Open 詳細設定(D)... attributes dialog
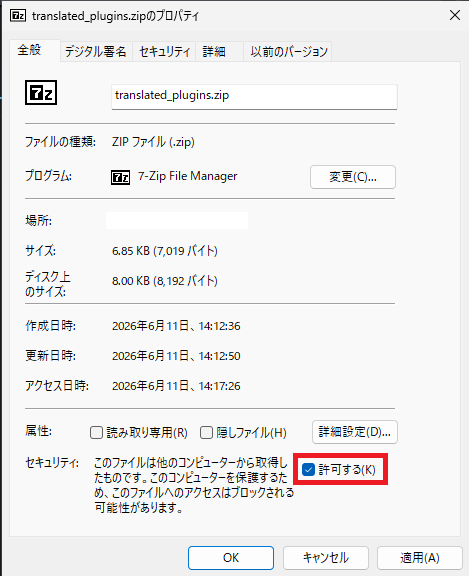Screen dimensions: 469x576 [x=355, y=432]
